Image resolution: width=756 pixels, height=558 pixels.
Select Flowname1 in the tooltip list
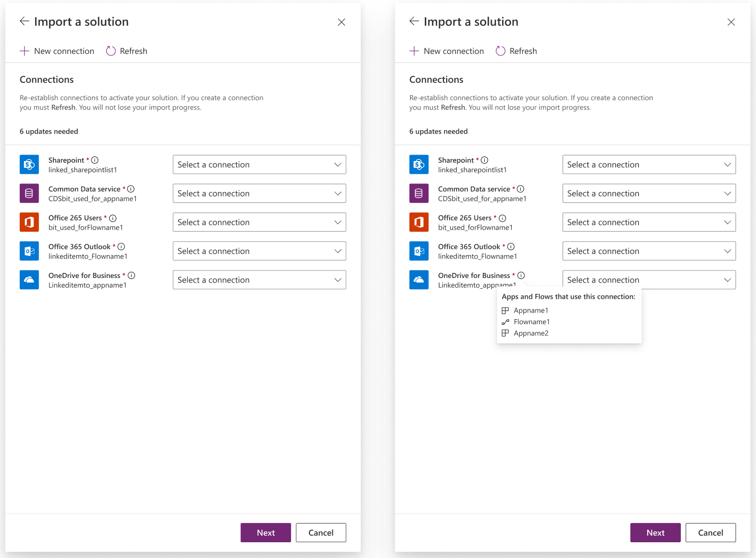pos(526,322)
